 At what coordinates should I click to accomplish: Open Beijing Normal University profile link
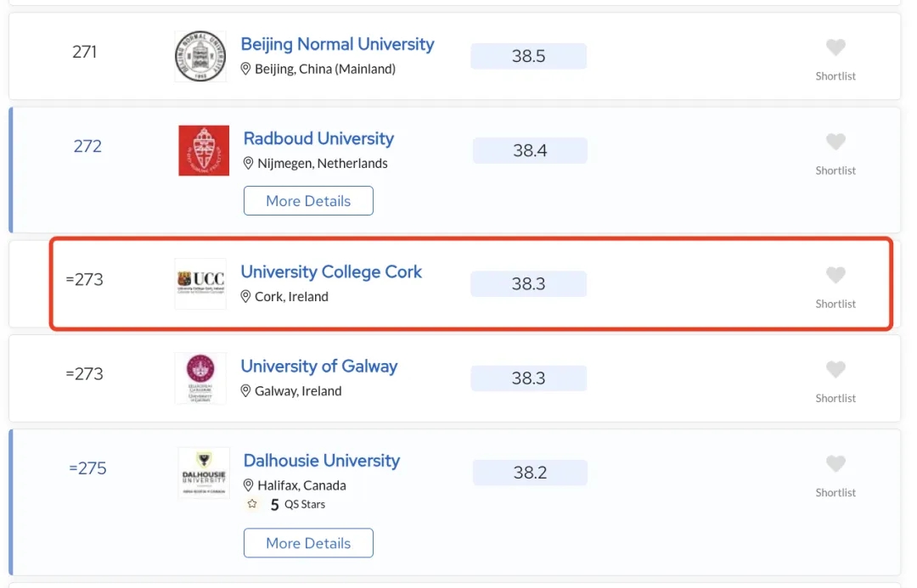(x=337, y=44)
